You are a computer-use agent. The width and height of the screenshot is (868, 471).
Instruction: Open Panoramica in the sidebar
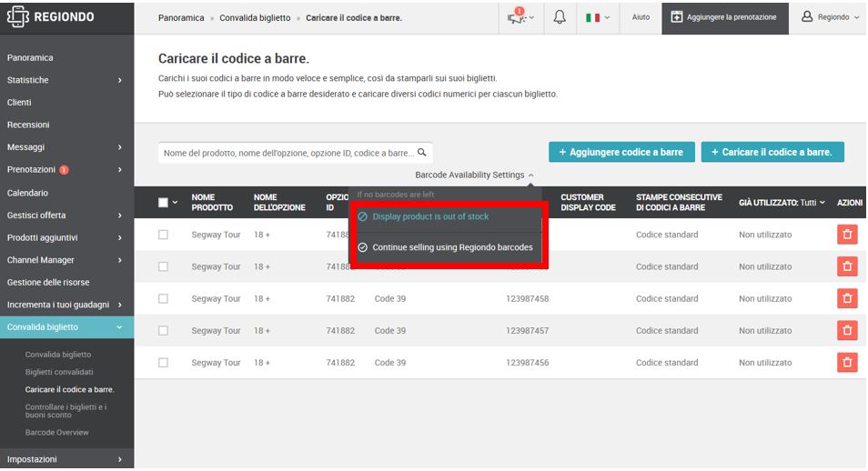pos(30,57)
